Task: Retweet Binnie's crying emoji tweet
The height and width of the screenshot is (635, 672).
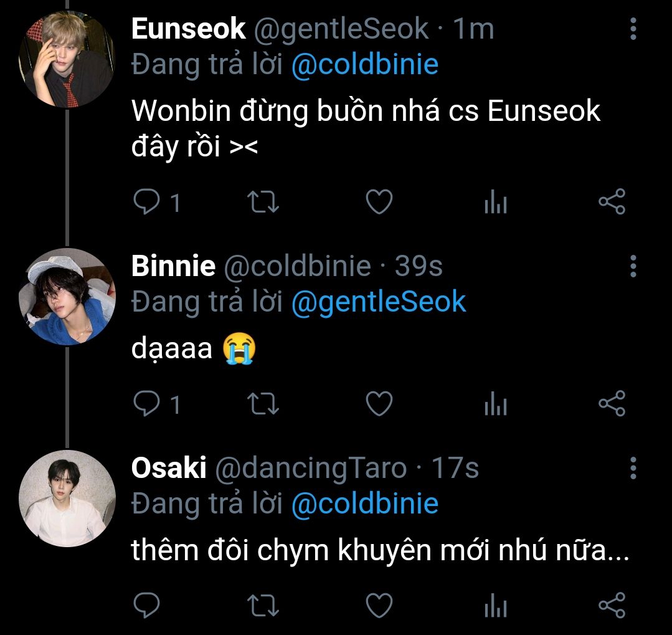Action: pyautogui.click(x=264, y=404)
